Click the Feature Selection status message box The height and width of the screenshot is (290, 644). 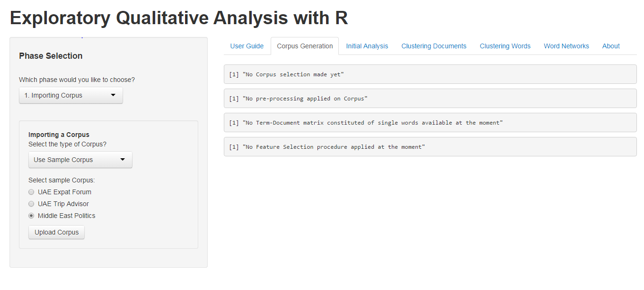(430, 147)
